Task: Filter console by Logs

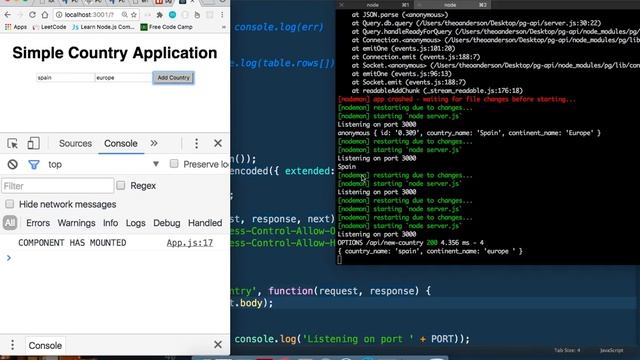Action: 136,223
